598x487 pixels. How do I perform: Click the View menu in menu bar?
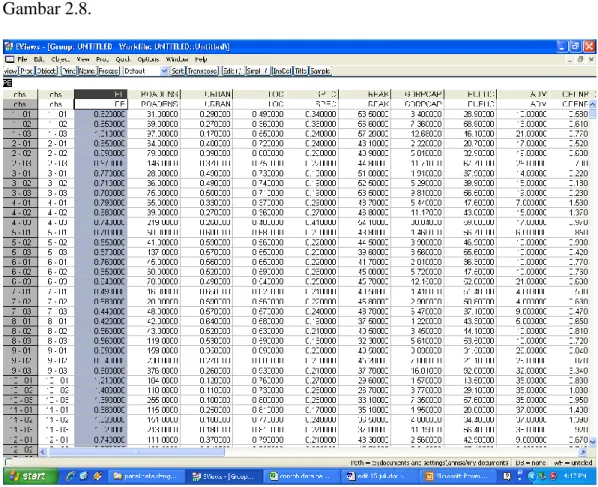[x=82, y=59]
